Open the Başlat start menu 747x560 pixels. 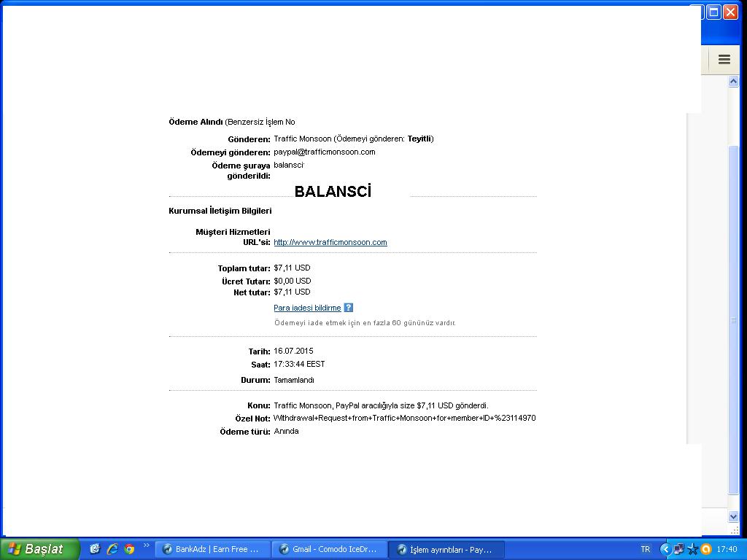tap(39, 549)
